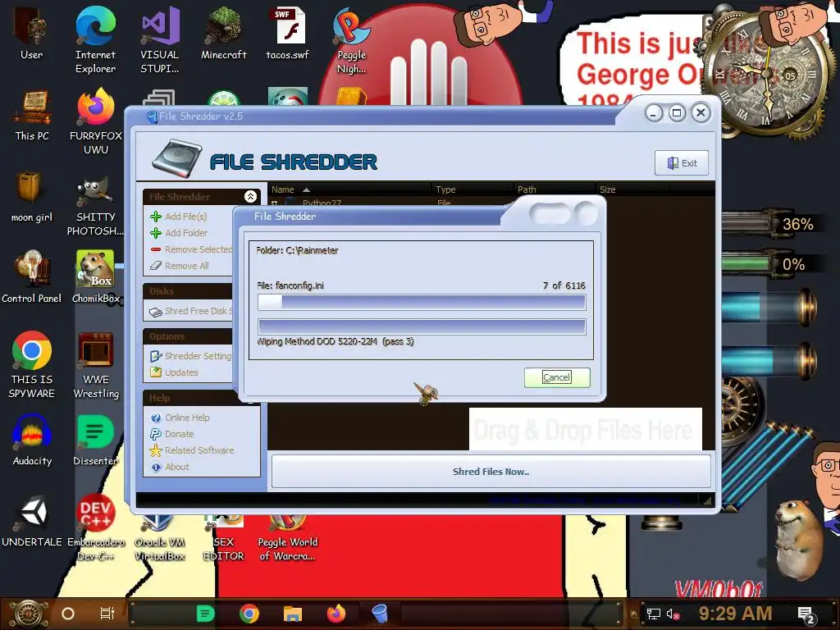This screenshot has height=630, width=840.
Task: Cancel the shredding progress dialog
Action: click(x=557, y=377)
